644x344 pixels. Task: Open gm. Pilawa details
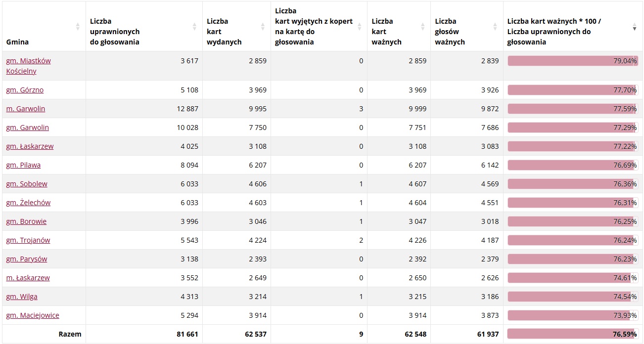[23, 165]
